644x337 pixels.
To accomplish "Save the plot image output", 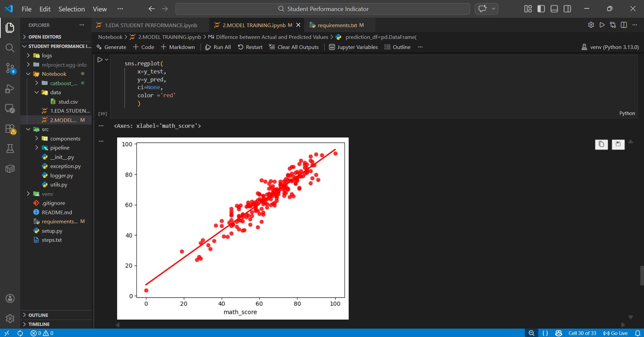I will tap(618, 144).
